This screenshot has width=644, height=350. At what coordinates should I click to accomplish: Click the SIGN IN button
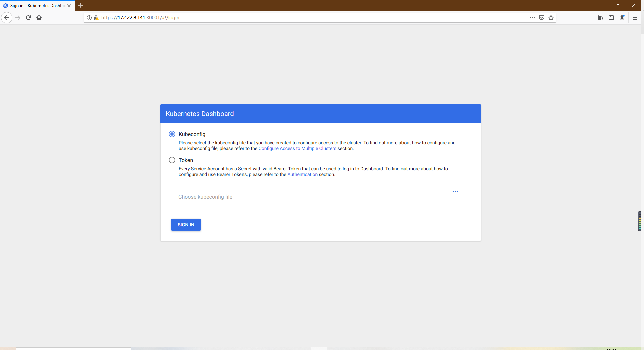tap(186, 225)
